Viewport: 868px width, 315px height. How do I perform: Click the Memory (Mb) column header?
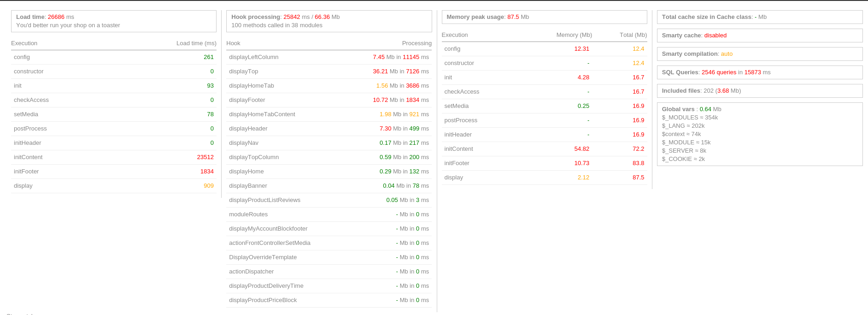tap(574, 35)
